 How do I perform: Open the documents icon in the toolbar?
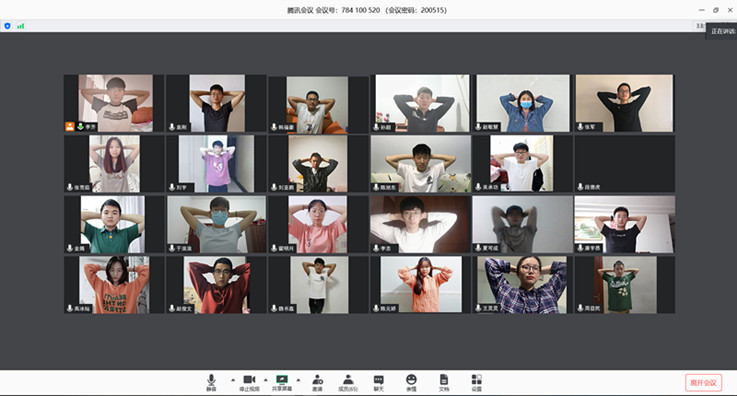[444, 382]
